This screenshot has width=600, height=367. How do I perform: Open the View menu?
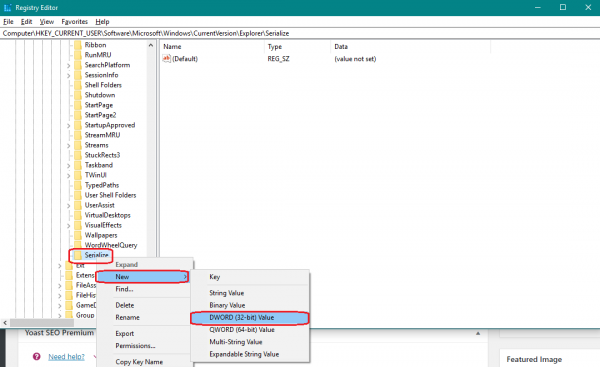(x=47, y=21)
